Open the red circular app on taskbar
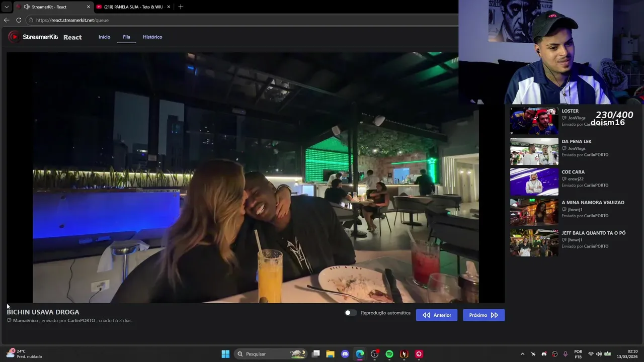 (x=419, y=354)
